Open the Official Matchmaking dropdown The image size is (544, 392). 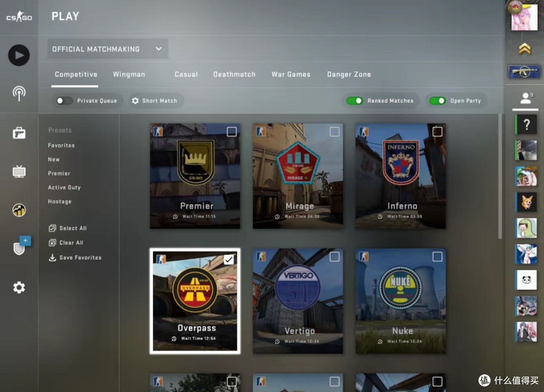coord(108,49)
